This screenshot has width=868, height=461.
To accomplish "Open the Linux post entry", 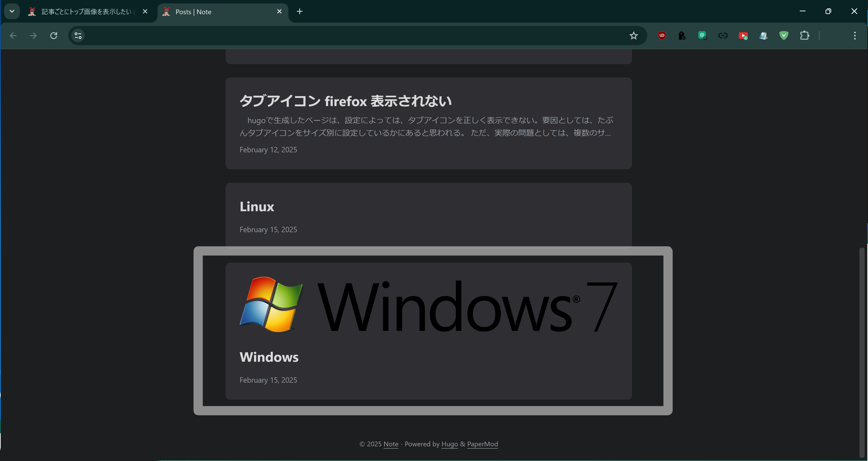I will click(x=257, y=206).
